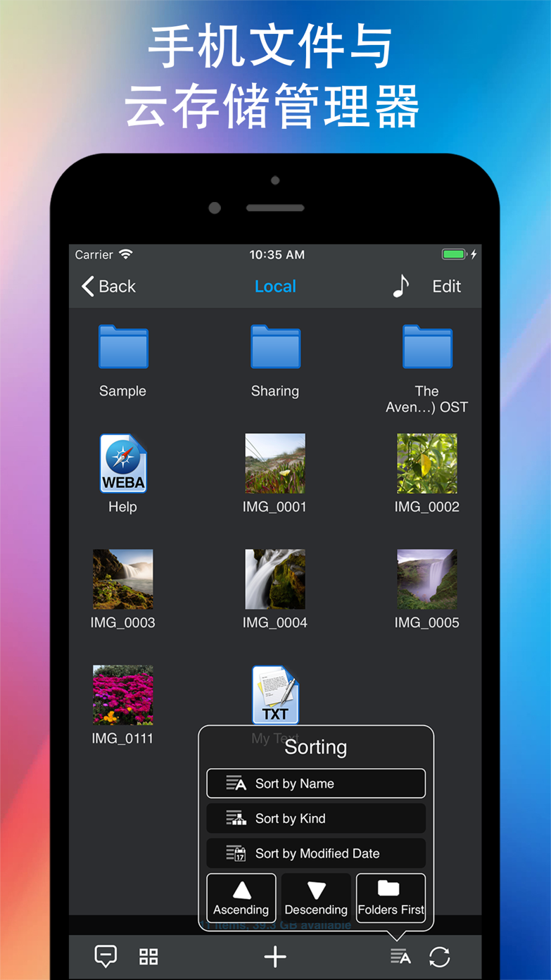Screen dimensions: 551x980
Task: Tap the sorting icon in bottom toolbar
Action: pos(400,956)
